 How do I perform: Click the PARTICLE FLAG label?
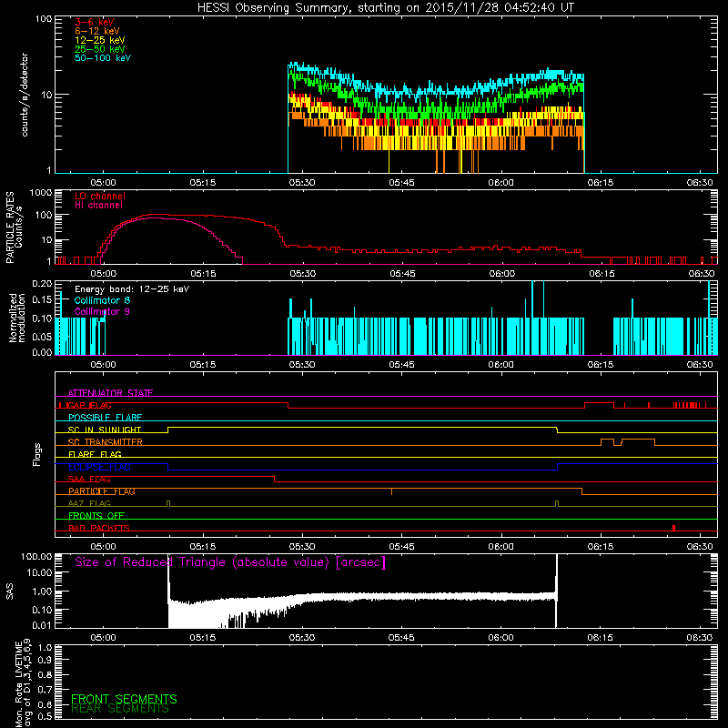[x=102, y=490]
